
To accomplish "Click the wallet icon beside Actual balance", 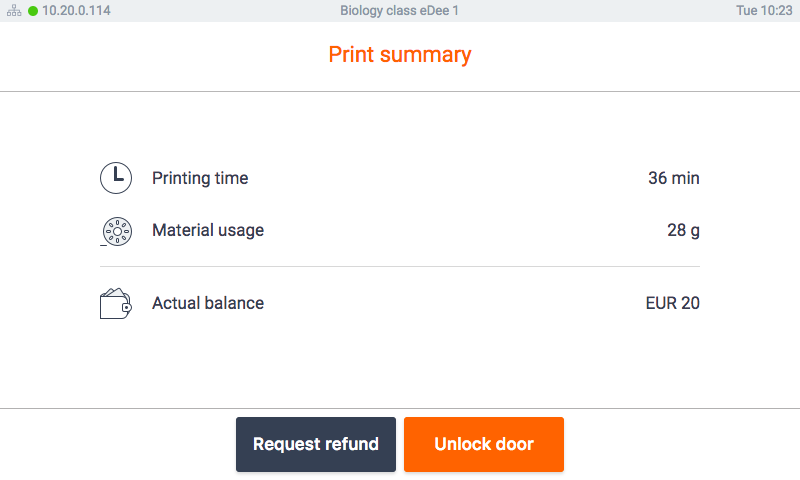I will pos(116,303).
